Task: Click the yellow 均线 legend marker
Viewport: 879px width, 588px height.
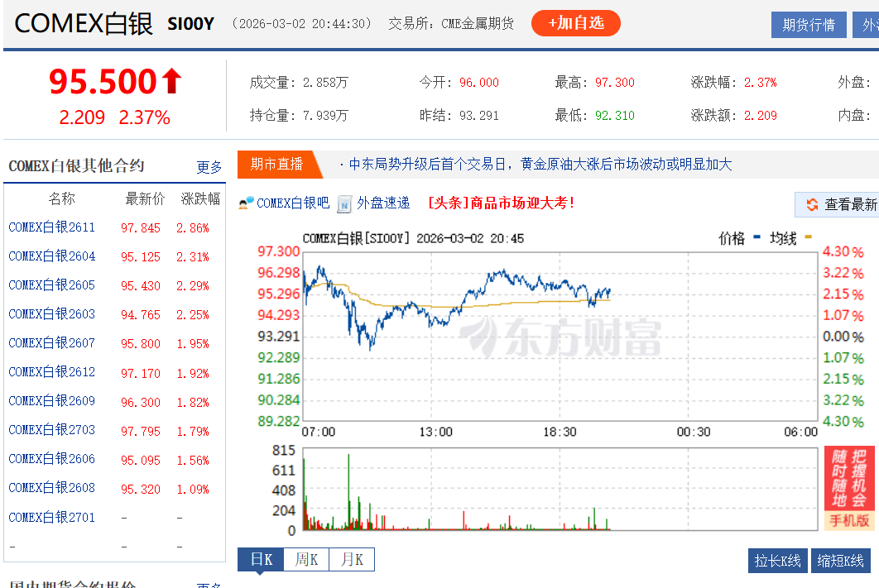Action: pos(808,238)
